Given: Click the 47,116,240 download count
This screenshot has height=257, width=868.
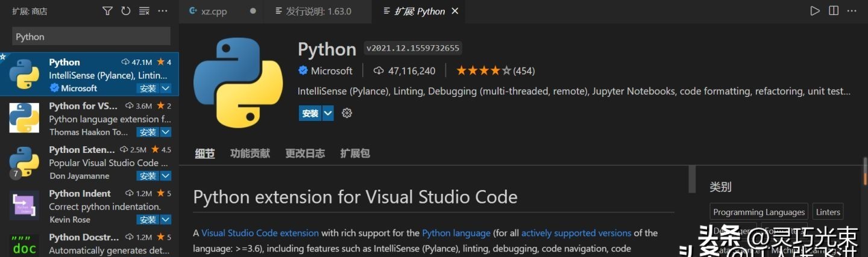Looking at the screenshot, I should [404, 71].
